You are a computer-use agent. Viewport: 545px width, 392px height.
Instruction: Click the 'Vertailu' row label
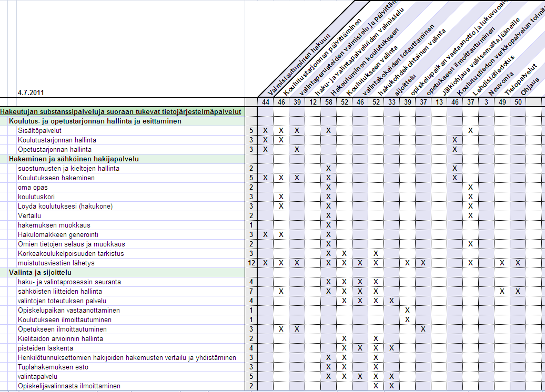pos(29,215)
